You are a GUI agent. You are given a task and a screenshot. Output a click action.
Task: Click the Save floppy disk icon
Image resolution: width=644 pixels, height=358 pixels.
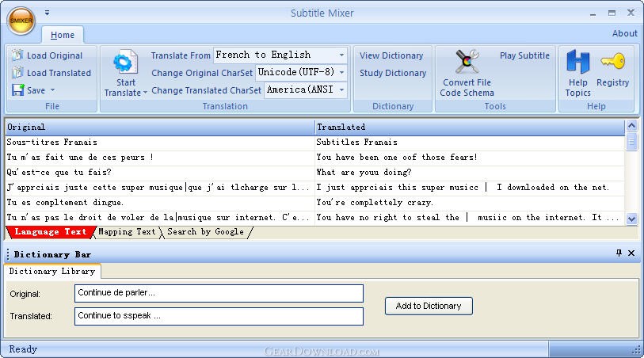[x=17, y=90]
